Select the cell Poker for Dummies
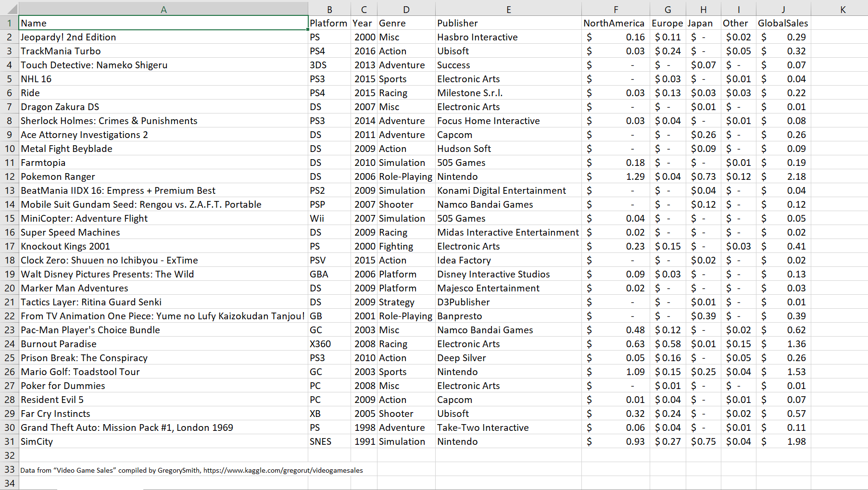 [x=164, y=386]
